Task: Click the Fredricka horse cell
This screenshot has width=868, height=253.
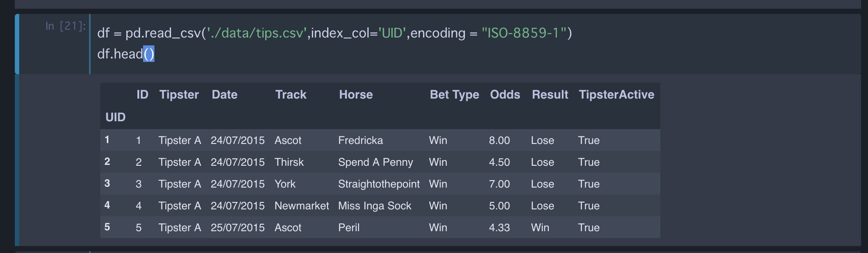Action: point(361,140)
